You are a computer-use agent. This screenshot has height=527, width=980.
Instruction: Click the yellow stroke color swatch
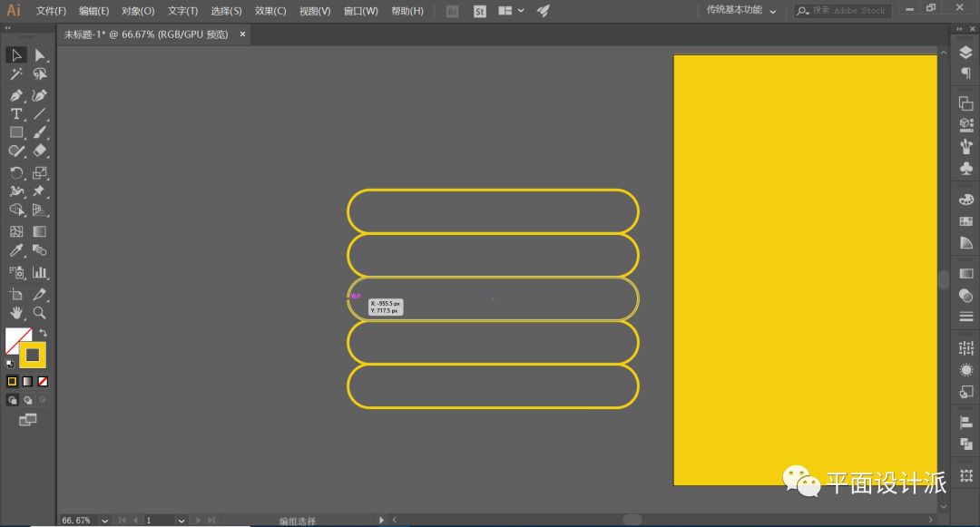click(33, 355)
